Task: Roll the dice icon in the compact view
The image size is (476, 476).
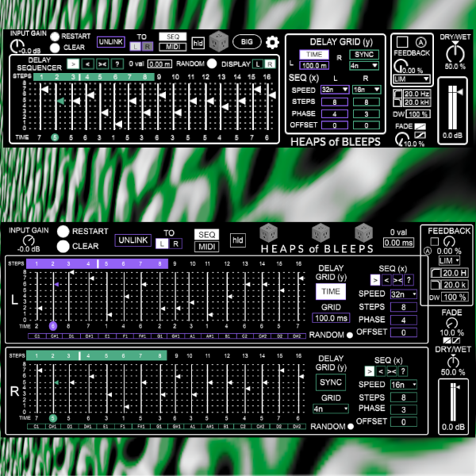Action: [x=219, y=41]
